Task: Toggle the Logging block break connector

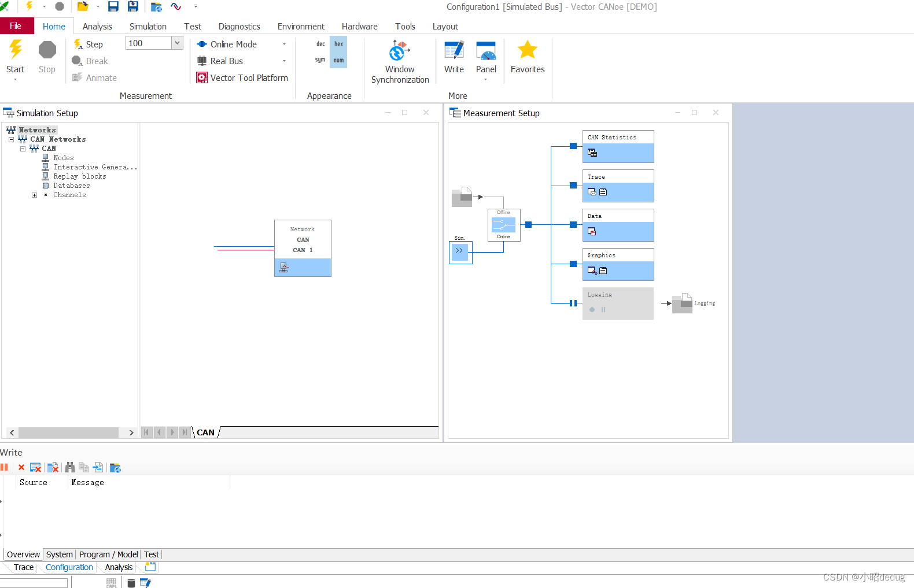Action: pos(573,303)
